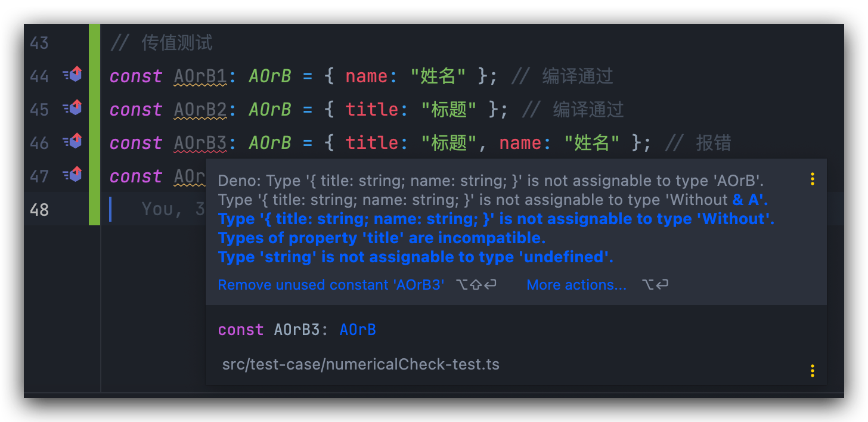This screenshot has height=422, width=868.
Task: Open file path src/test-case/numericalCheck-test.ts
Action: 361,364
